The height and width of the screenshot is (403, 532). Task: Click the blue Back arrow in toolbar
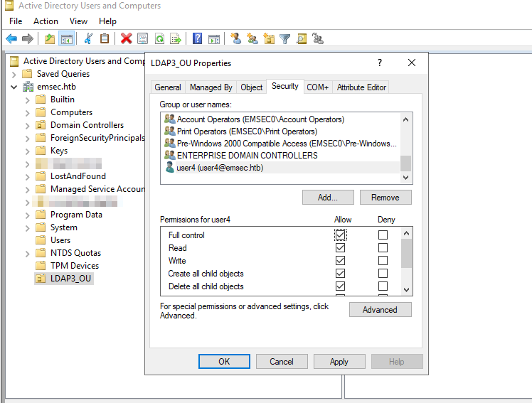coord(11,38)
